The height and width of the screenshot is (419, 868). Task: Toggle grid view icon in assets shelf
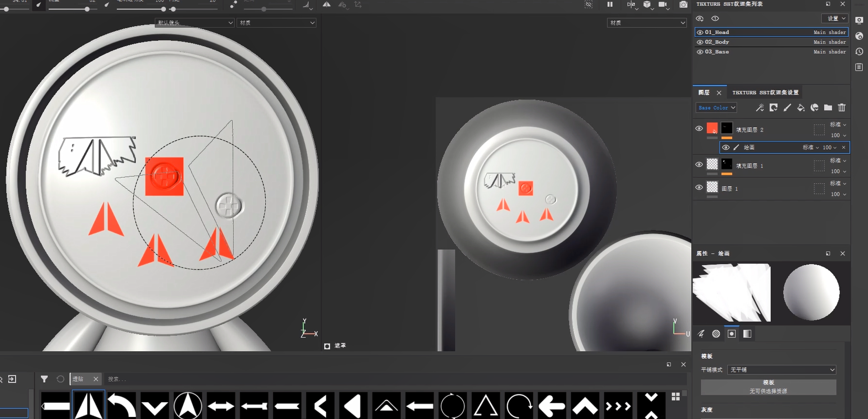tap(675, 396)
